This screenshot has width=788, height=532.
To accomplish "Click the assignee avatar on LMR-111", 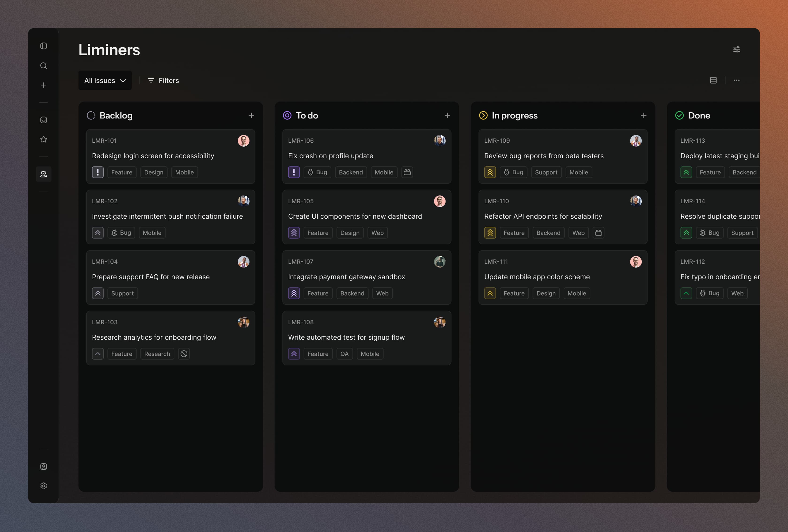I will pyautogui.click(x=635, y=261).
